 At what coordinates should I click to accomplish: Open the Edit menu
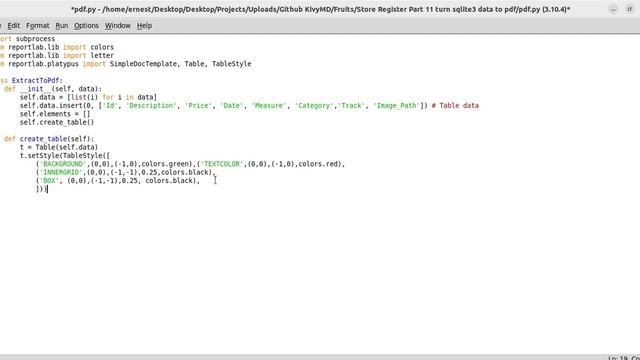coord(13,26)
